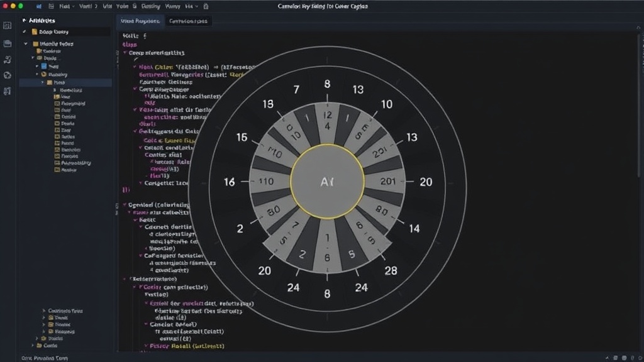Click the editor's vertical scrollbar thumb

(x=639, y=106)
